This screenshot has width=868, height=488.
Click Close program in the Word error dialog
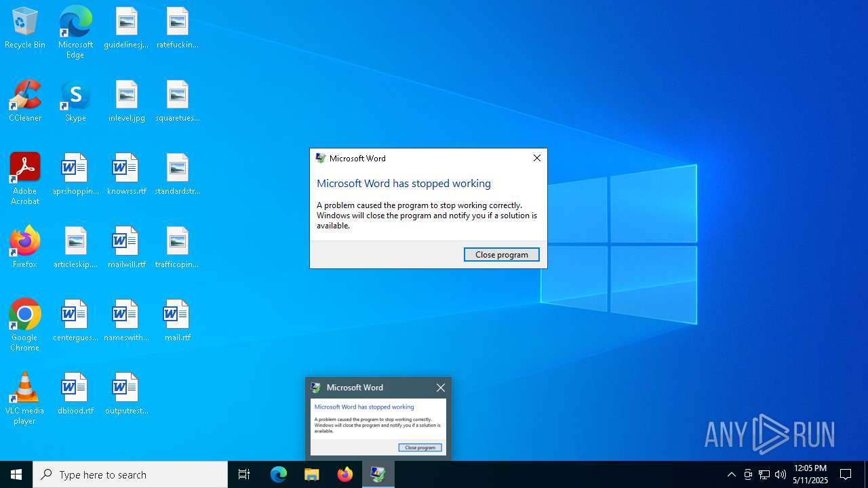pyautogui.click(x=502, y=254)
